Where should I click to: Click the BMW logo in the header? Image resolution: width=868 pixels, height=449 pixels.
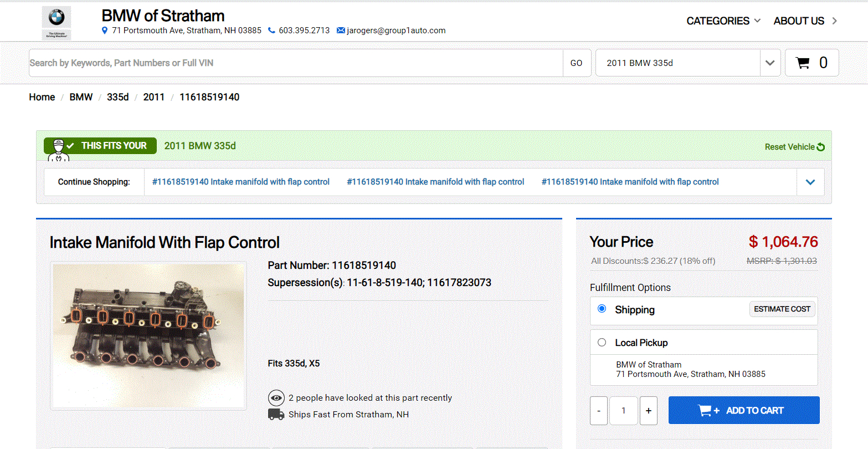pyautogui.click(x=57, y=18)
